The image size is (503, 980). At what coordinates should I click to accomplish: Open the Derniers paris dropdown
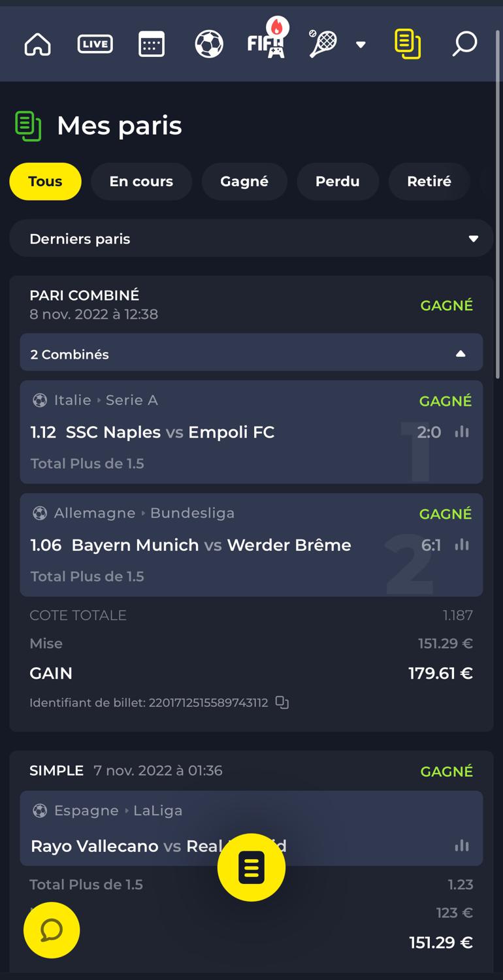click(x=251, y=238)
